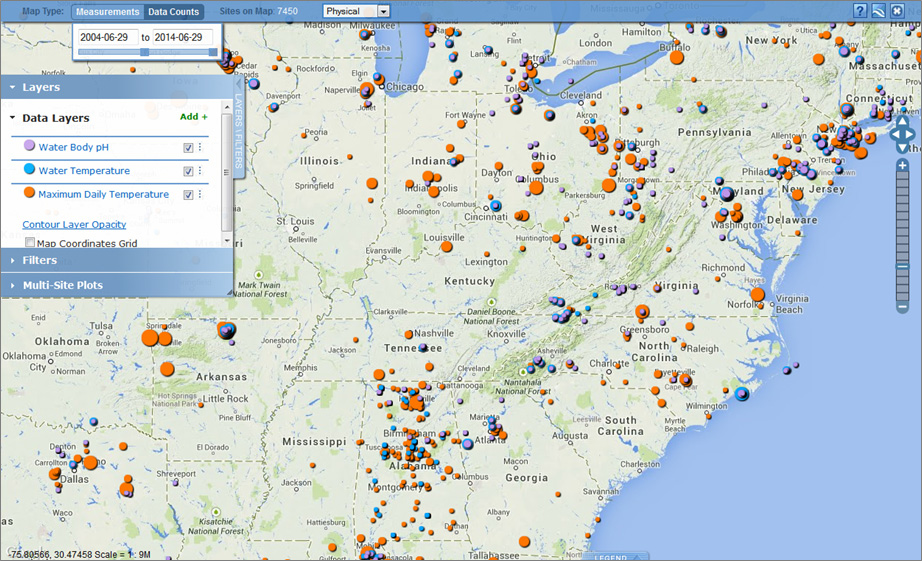This screenshot has height=561, width=922.
Task: Uncheck the Water Temperature layer
Action: click(x=188, y=171)
